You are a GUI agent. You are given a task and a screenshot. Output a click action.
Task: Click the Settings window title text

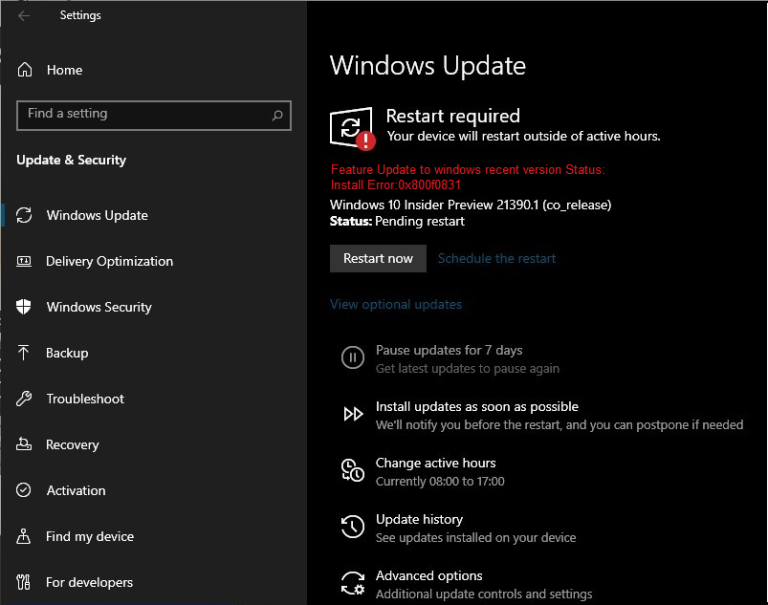80,15
